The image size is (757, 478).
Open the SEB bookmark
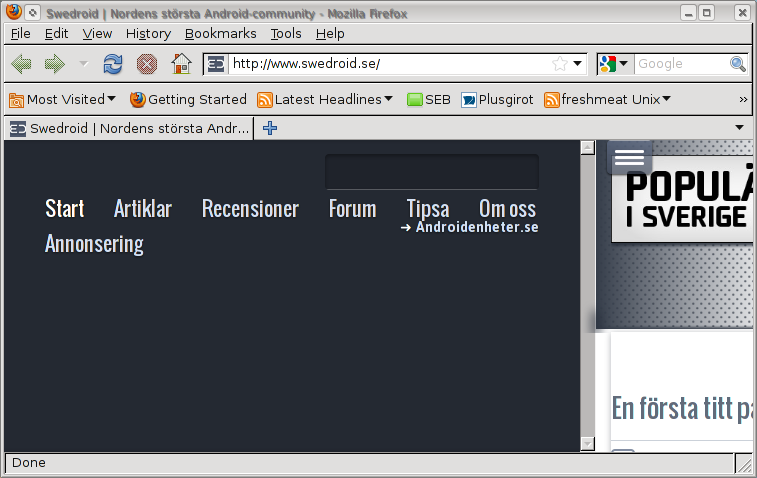tap(428, 99)
